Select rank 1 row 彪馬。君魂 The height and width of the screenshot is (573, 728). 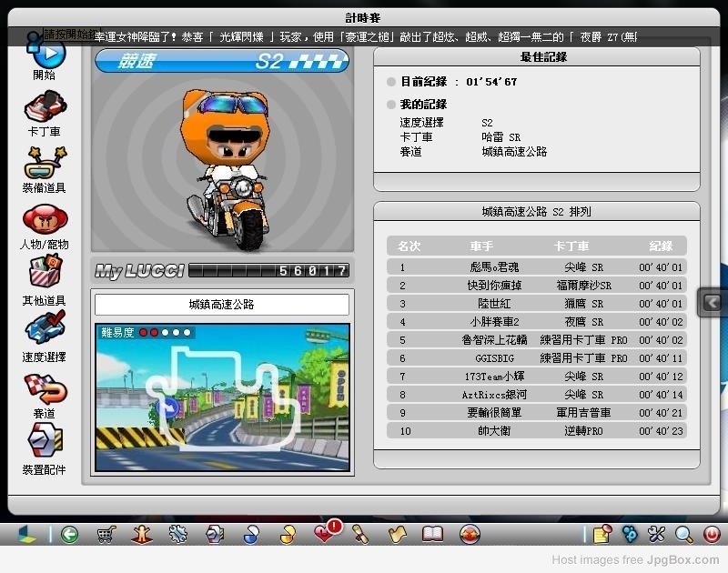[x=536, y=267]
